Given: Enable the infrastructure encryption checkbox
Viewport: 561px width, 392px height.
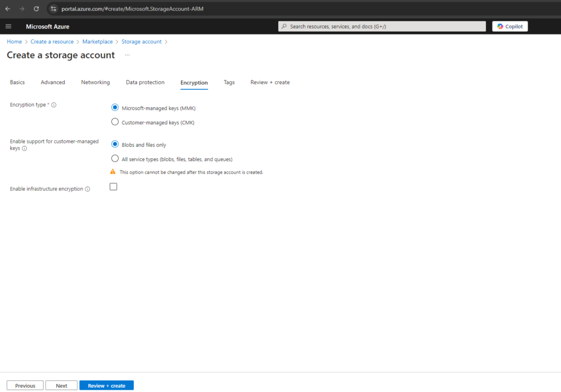Looking at the screenshot, I should (113, 187).
